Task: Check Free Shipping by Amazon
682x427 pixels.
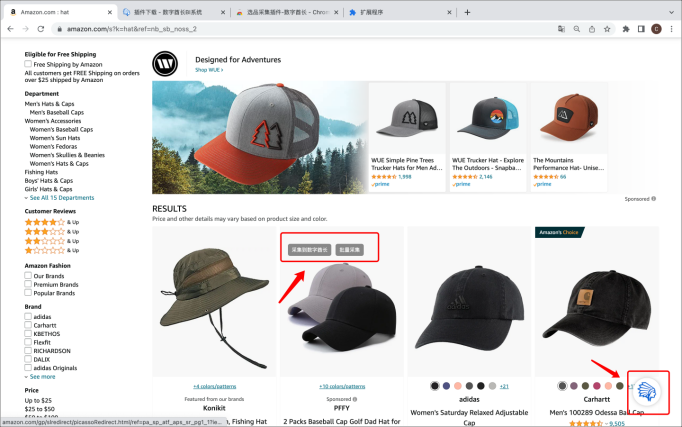Action: point(28,64)
